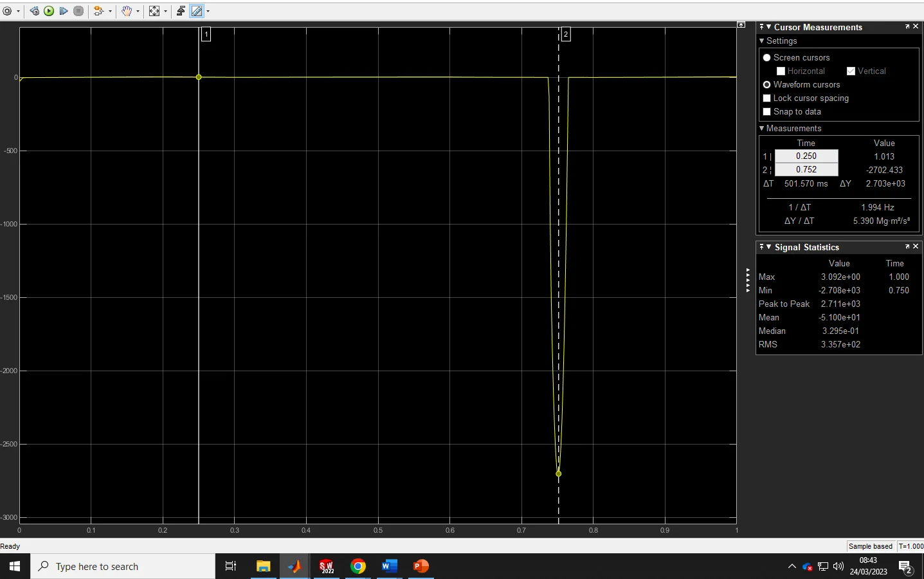924x579 pixels.
Task: Collapse the Measurements section
Action: pos(762,129)
